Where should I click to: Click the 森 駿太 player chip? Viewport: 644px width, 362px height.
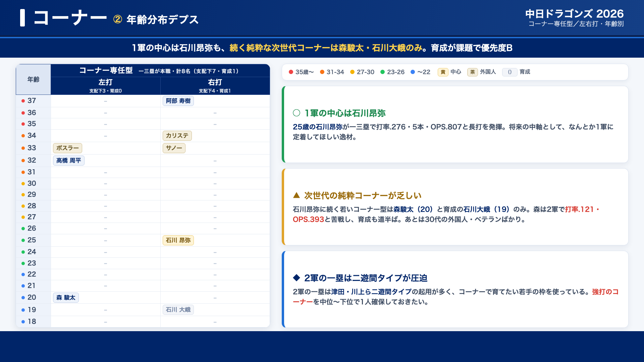(x=66, y=298)
